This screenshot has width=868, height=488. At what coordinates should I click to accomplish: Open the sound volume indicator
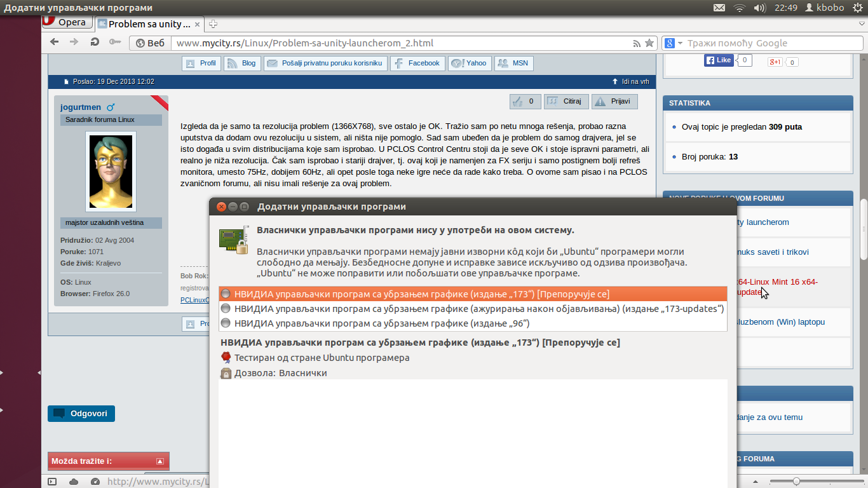(x=759, y=8)
